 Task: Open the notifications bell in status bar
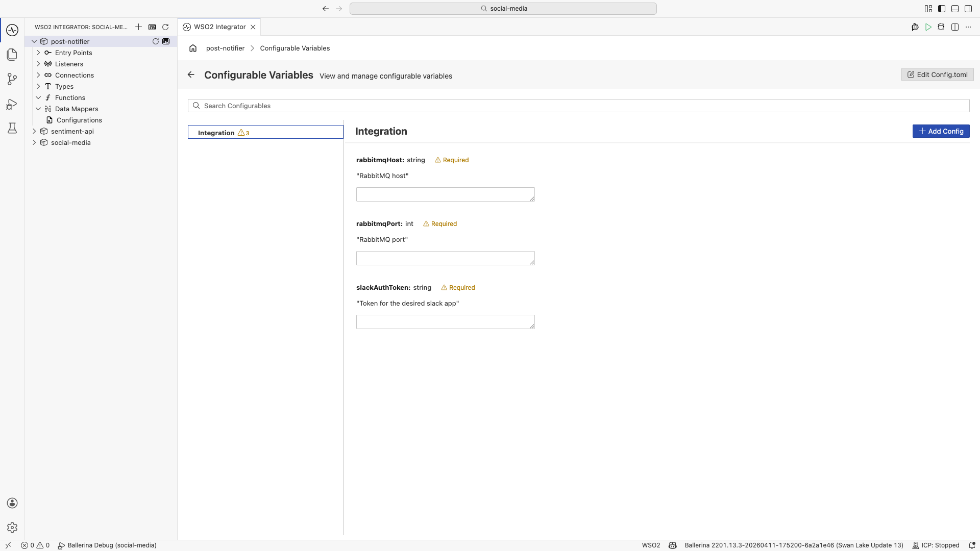pos(972,545)
